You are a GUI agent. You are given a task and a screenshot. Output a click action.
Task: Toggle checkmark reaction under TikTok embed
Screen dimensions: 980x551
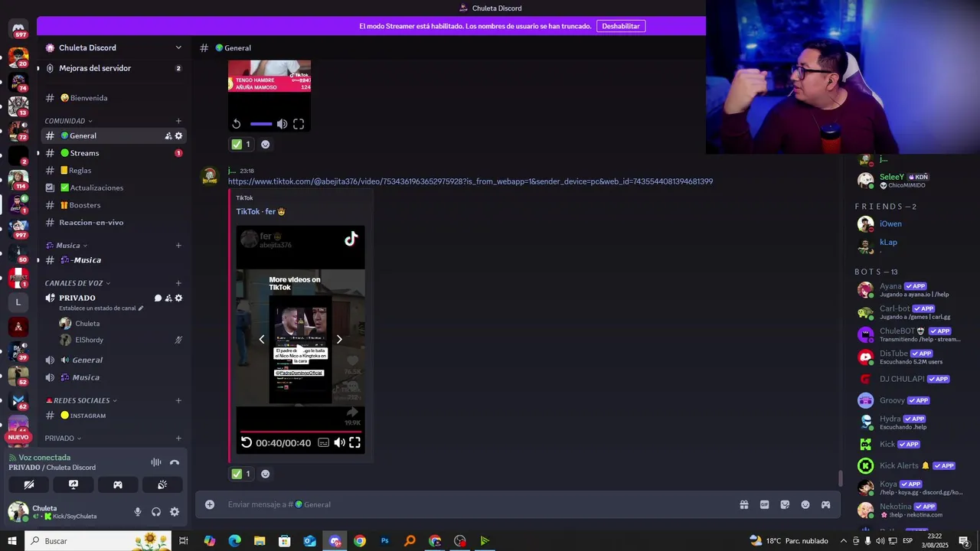241,474
